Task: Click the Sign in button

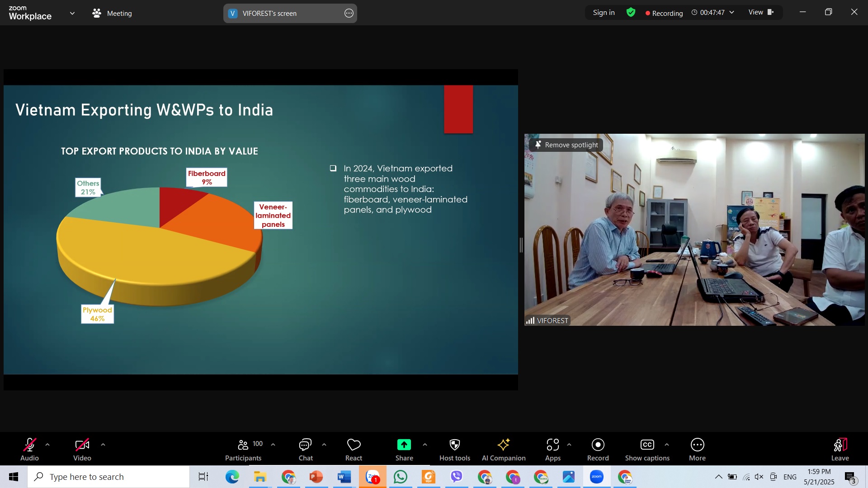Action: click(x=604, y=13)
